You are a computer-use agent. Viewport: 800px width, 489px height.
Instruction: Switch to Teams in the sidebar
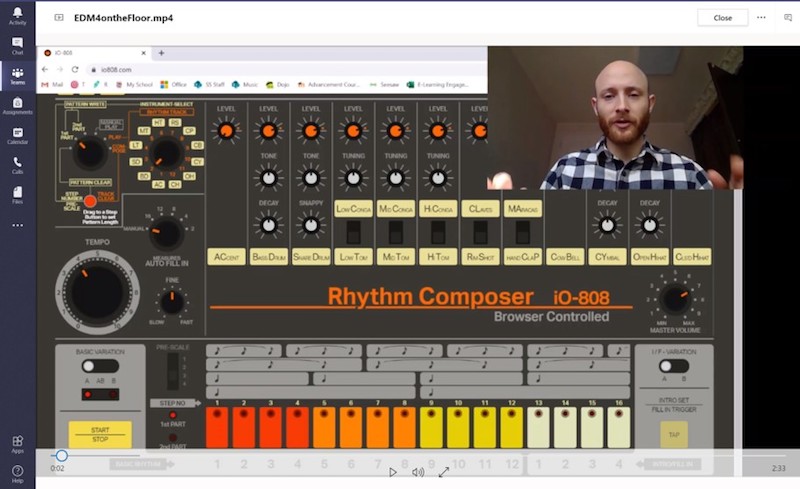[17, 75]
